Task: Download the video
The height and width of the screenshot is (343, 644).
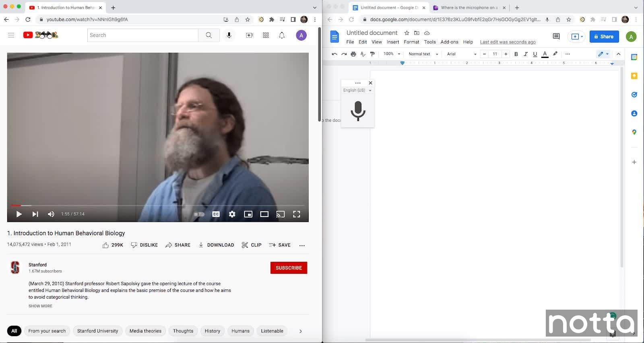Action: click(x=216, y=245)
